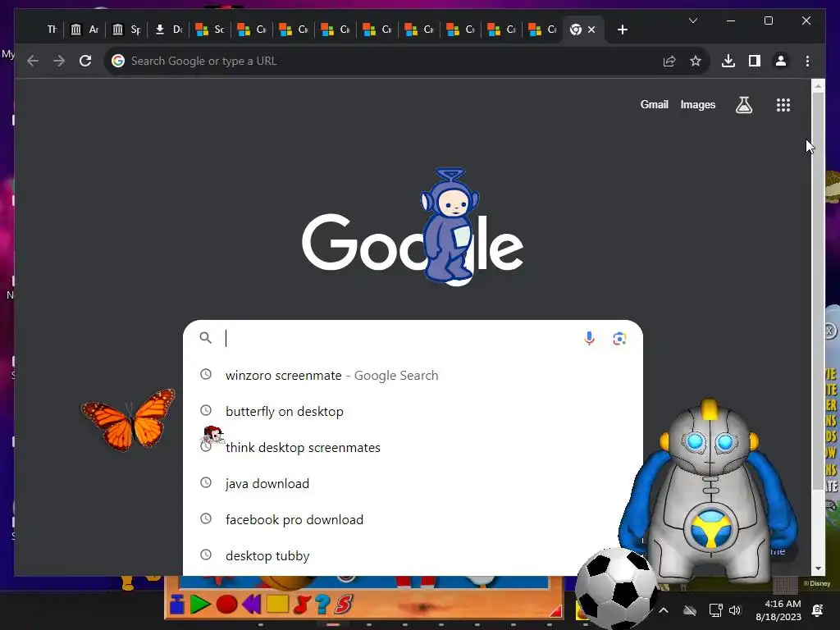Open the Google apps grid
840x630 pixels.
783,105
